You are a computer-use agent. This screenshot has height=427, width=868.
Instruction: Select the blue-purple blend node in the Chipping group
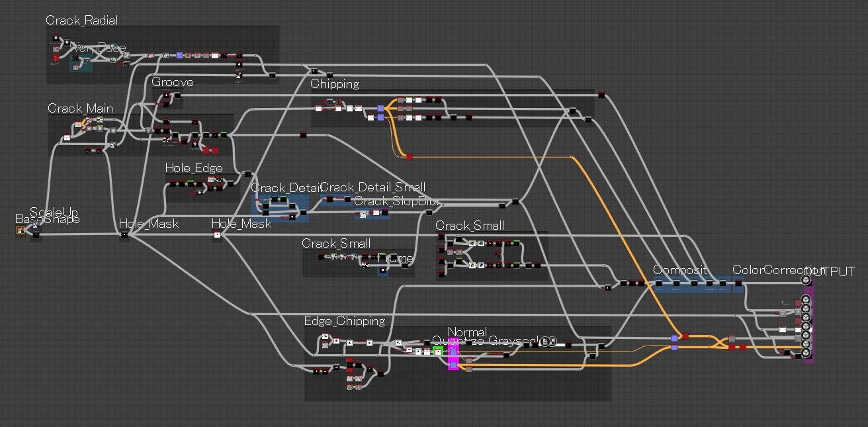pyautogui.click(x=380, y=109)
